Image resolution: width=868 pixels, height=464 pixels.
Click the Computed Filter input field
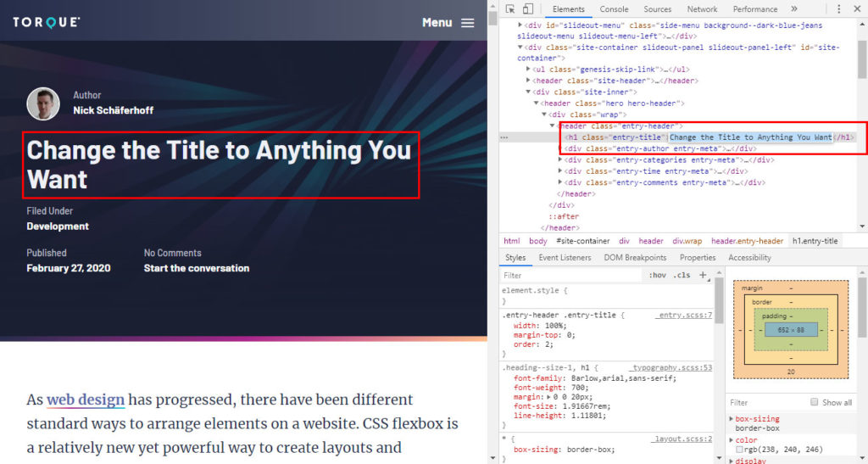pyautogui.click(x=766, y=403)
